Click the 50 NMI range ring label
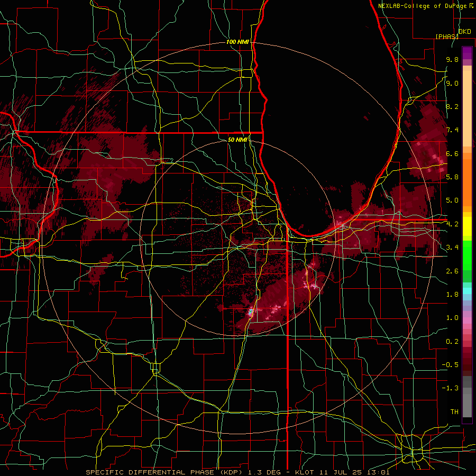 (237, 140)
